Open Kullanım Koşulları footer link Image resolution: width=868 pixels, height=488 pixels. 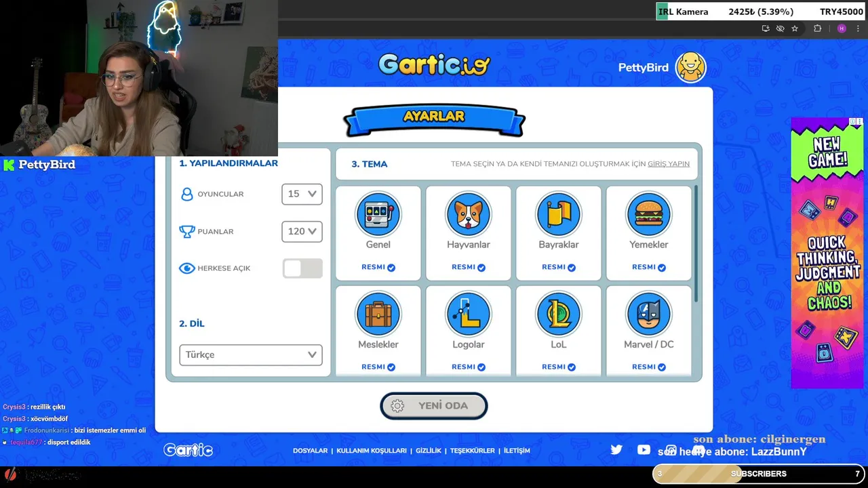(x=372, y=451)
